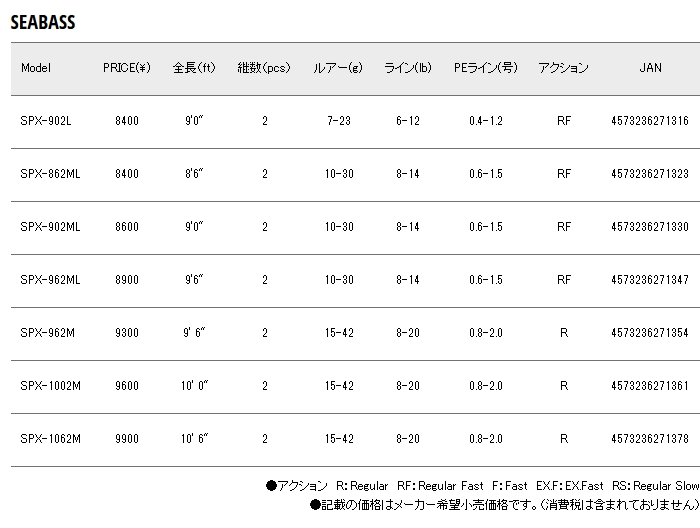Click the PEライン(号) column header
This screenshot has height=528, width=700.
(486, 68)
